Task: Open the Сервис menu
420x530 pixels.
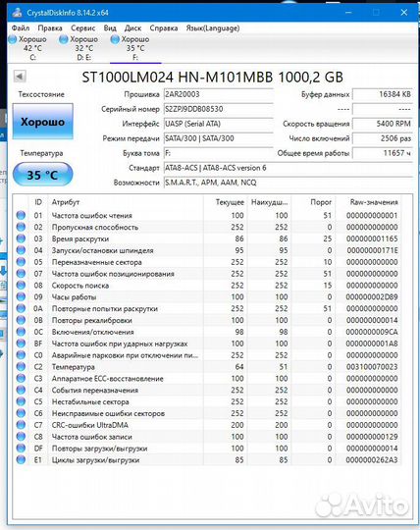Action: (x=82, y=28)
